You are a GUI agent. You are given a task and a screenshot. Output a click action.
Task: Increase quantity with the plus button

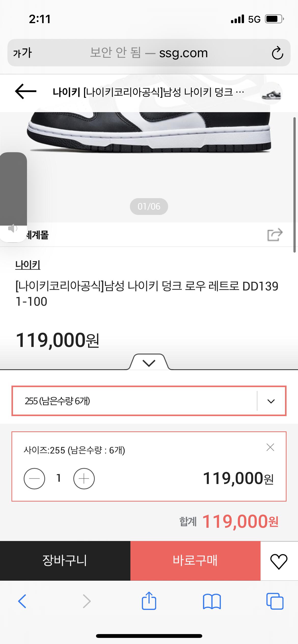(x=84, y=479)
